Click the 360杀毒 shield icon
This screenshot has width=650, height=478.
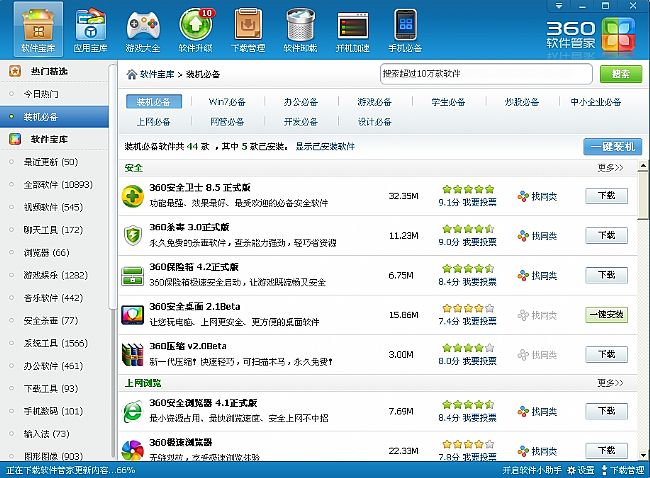(132, 235)
